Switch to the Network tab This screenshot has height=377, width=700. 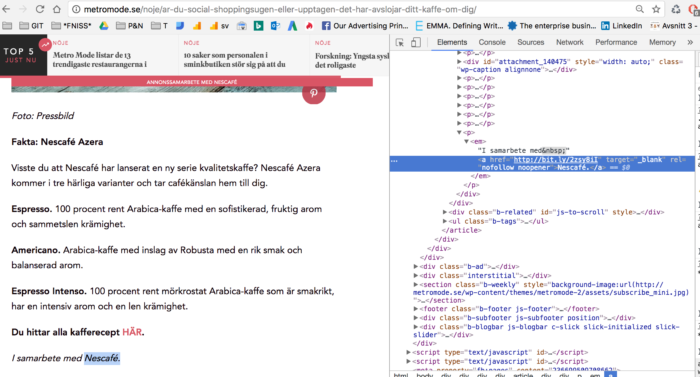coord(570,42)
